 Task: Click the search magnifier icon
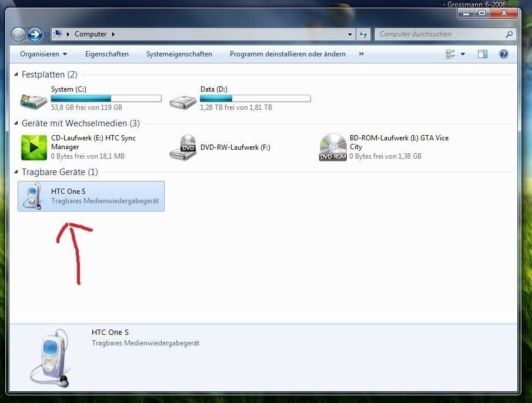pyautogui.click(x=509, y=34)
